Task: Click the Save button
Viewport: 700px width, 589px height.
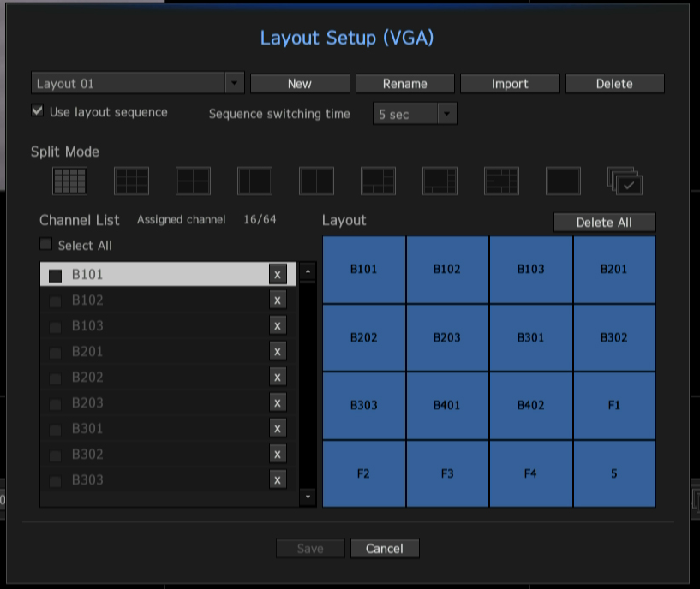Action: click(x=310, y=549)
